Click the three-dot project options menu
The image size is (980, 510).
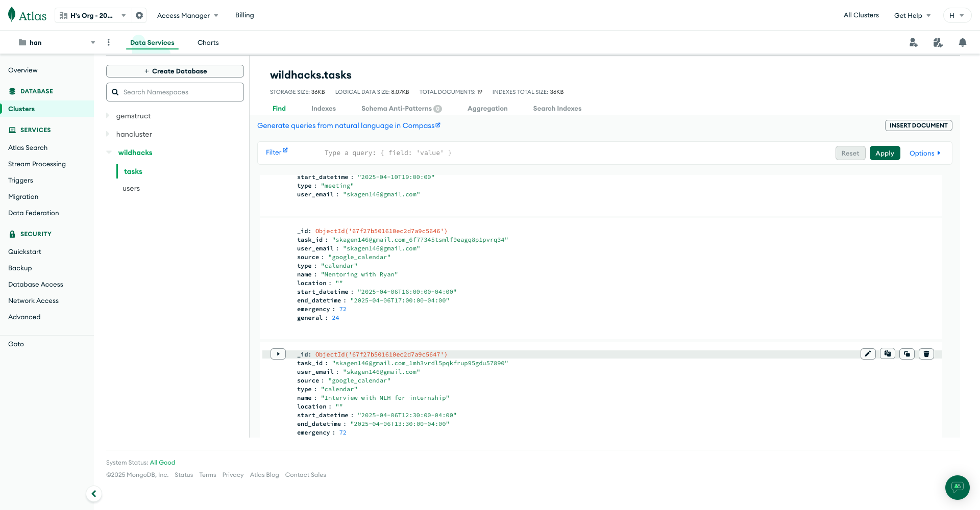click(x=108, y=42)
